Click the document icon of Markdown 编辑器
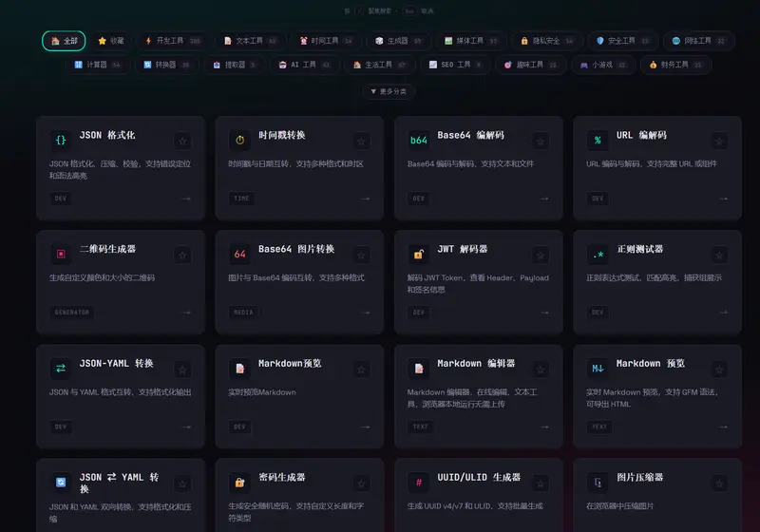Viewport: 760px width, 532px height. (x=419, y=369)
